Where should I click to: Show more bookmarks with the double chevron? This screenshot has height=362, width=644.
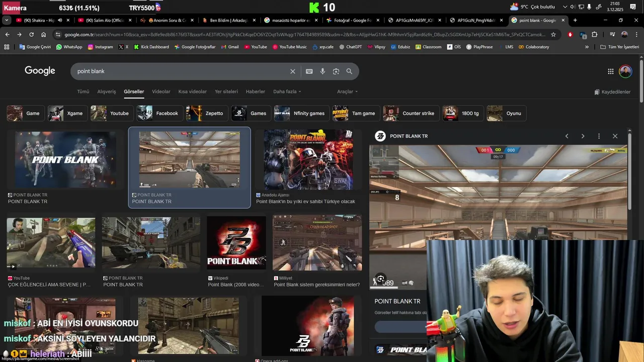point(587,47)
